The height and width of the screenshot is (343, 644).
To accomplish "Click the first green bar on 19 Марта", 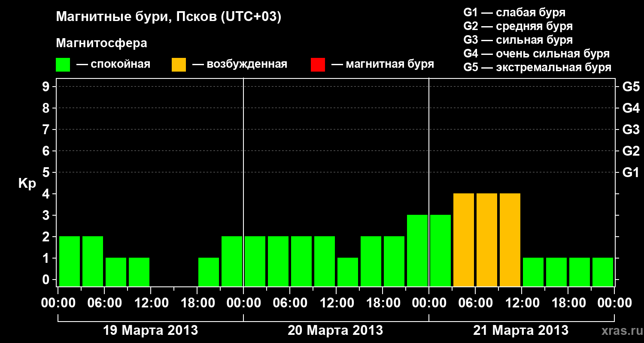I will click(x=70, y=261).
